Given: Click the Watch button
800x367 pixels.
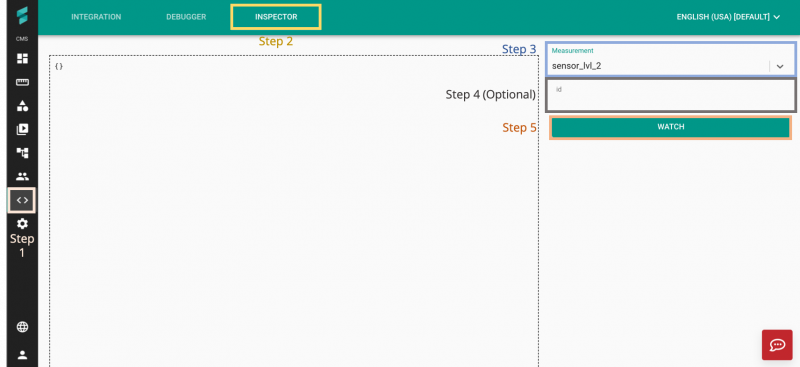Looking at the screenshot, I should (670, 127).
